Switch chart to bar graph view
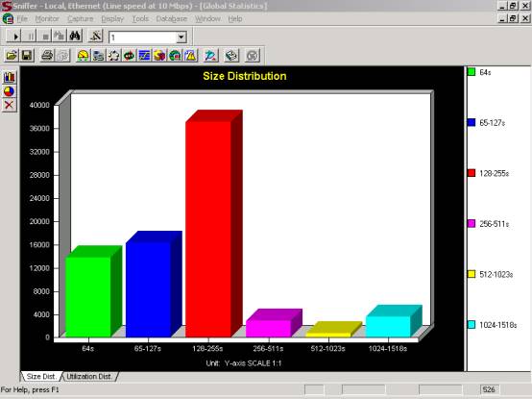Screen dimensions: 532x399 pyautogui.click(x=10, y=77)
